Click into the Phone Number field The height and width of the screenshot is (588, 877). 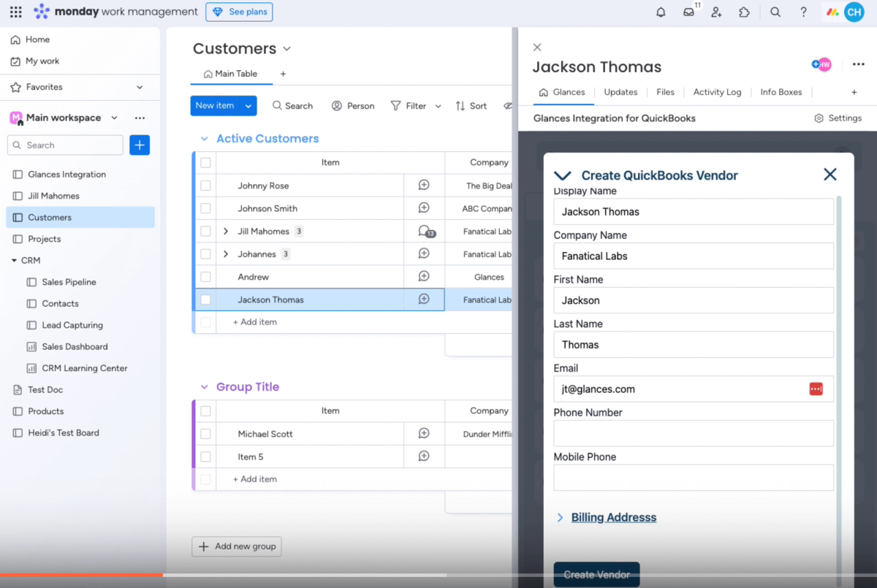click(694, 433)
